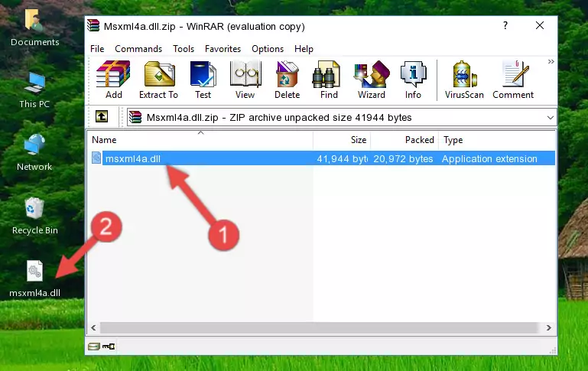Open the Comment tool
The width and height of the screenshot is (588, 371).
[x=513, y=80]
